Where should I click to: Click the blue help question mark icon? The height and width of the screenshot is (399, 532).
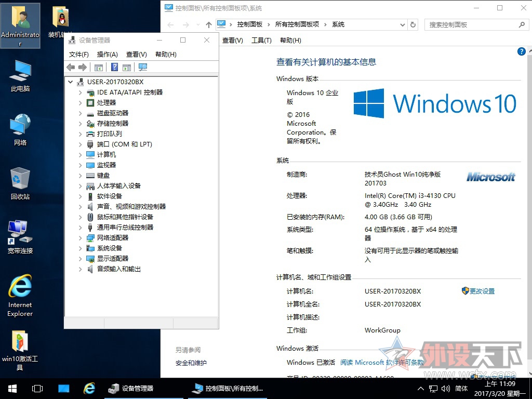coord(522,51)
